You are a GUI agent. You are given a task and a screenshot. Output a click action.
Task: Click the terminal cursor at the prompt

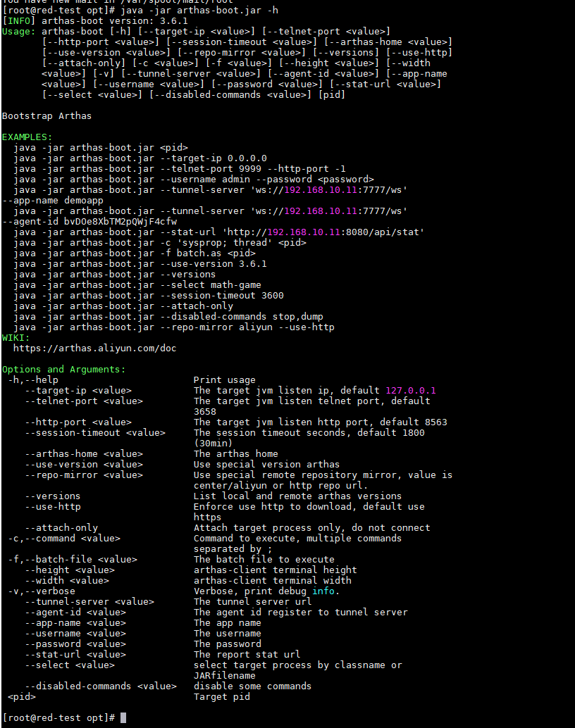[x=123, y=717]
